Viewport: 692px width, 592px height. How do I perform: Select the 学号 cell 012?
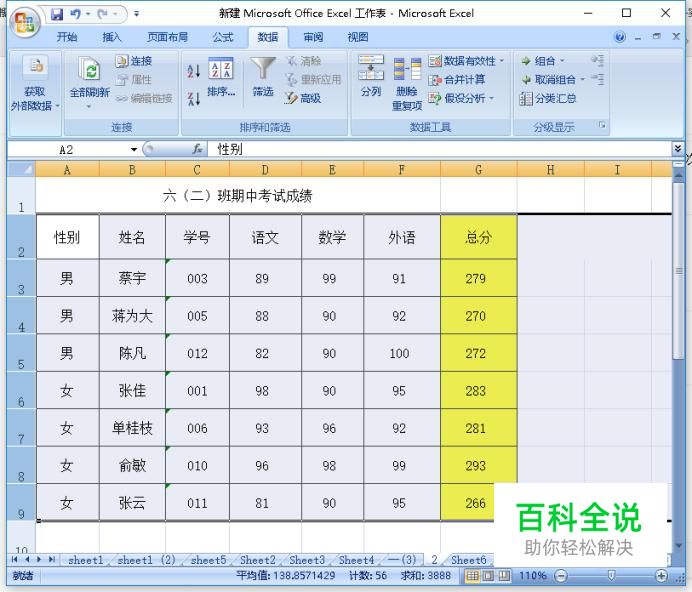click(197, 353)
